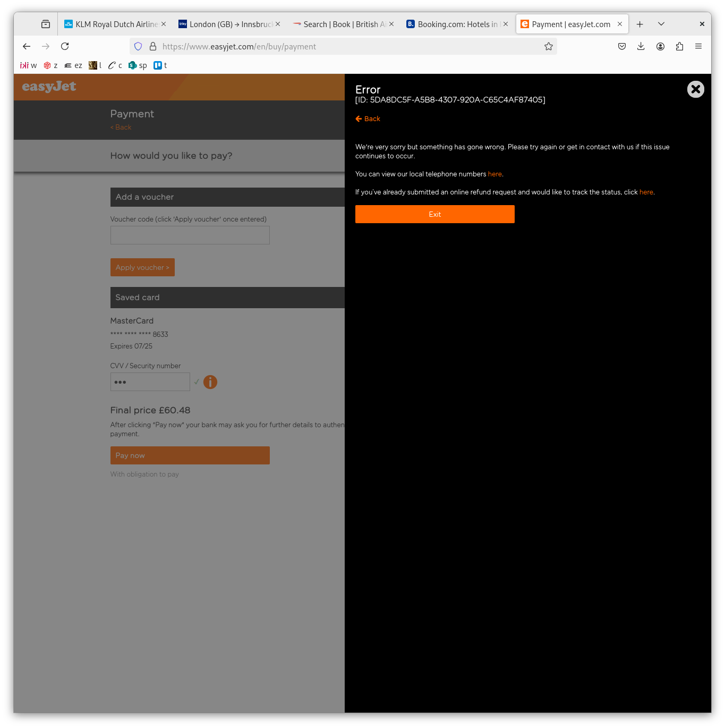
Task: Click the browser forward arrow
Action: point(46,47)
